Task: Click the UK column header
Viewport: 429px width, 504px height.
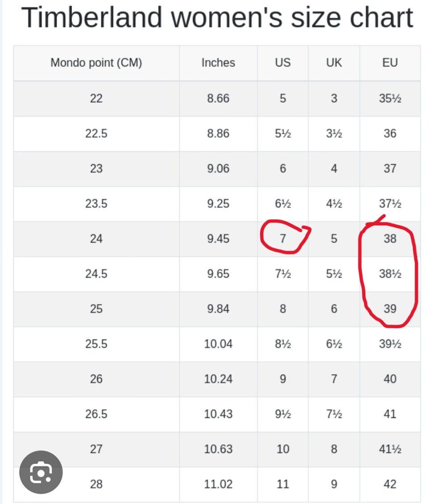Action: click(x=334, y=63)
